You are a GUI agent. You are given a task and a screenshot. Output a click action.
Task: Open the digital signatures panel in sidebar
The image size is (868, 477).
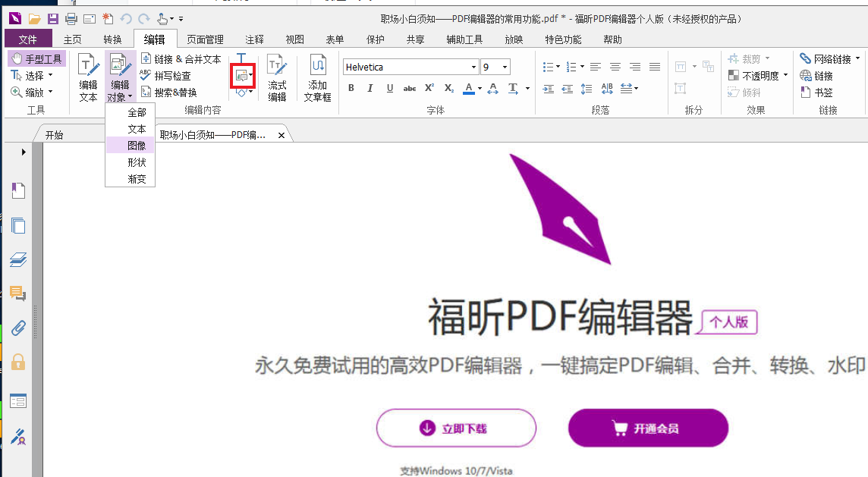18,437
